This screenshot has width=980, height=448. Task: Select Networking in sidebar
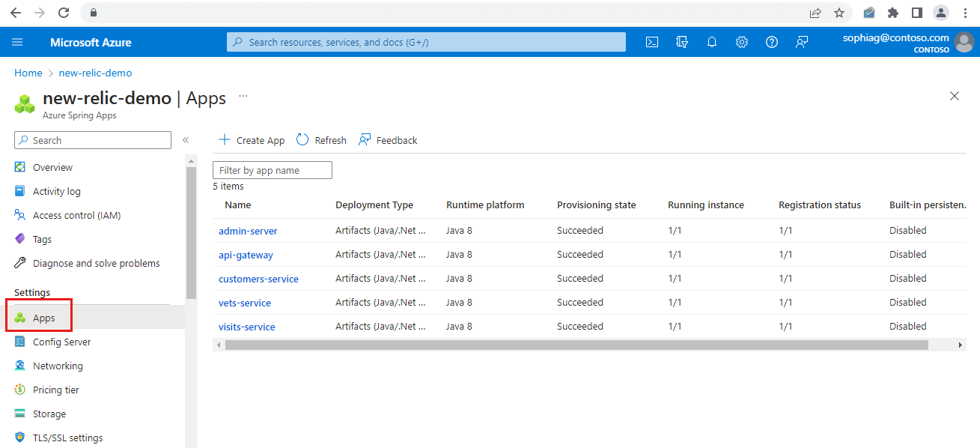tap(58, 366)
